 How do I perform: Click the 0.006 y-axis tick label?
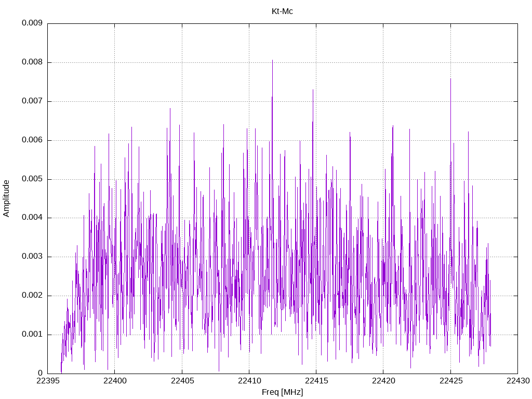tap(32, 140)
